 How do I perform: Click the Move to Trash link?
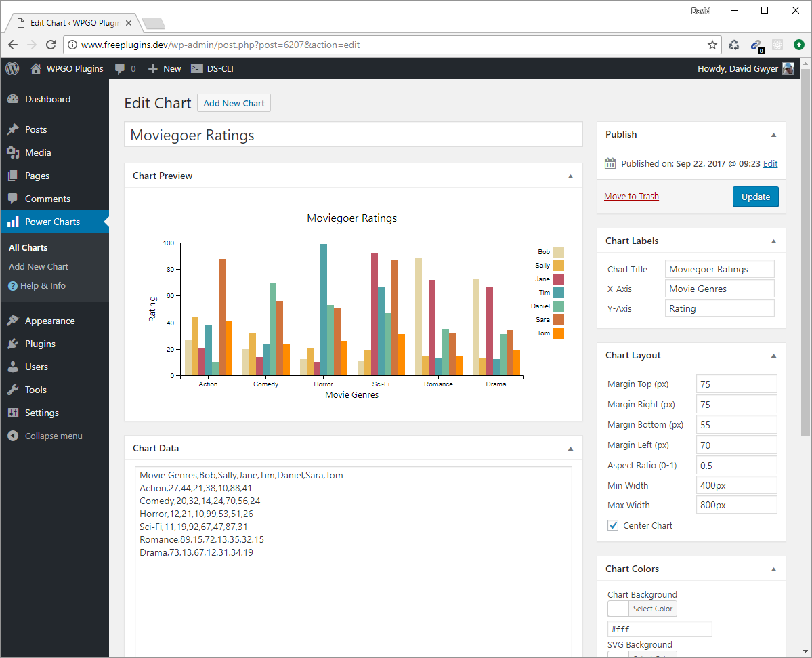pos(631,197)
